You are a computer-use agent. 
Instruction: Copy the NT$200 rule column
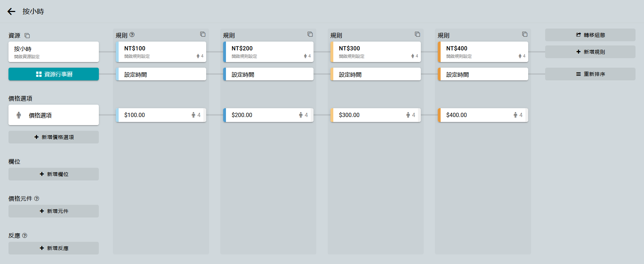pyautogui.click(x=310, y=34)
